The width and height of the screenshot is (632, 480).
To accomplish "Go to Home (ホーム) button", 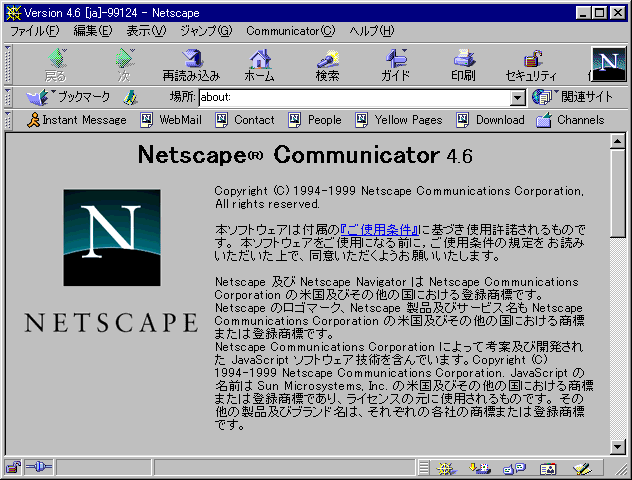I will tap(260, 65).
